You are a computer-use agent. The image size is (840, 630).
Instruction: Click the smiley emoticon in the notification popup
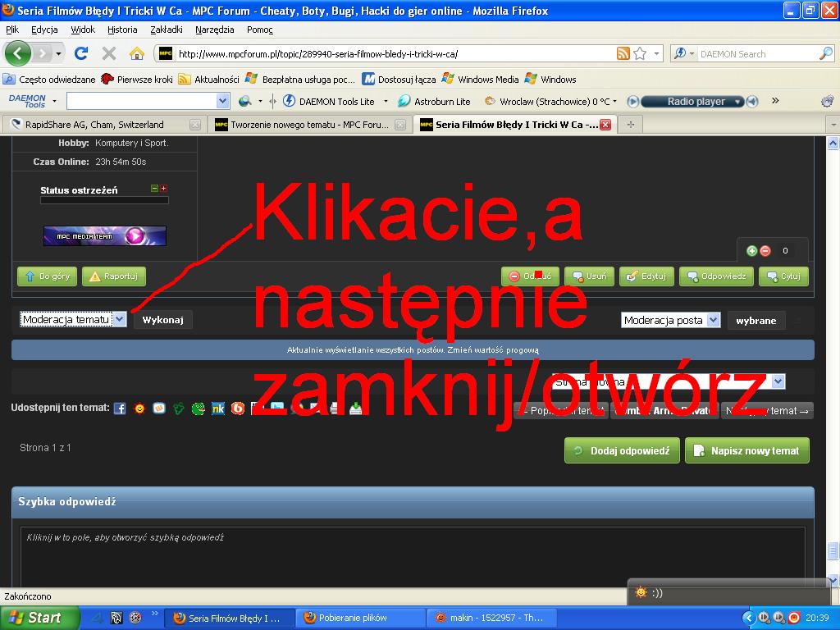click(x=640, y=592)
